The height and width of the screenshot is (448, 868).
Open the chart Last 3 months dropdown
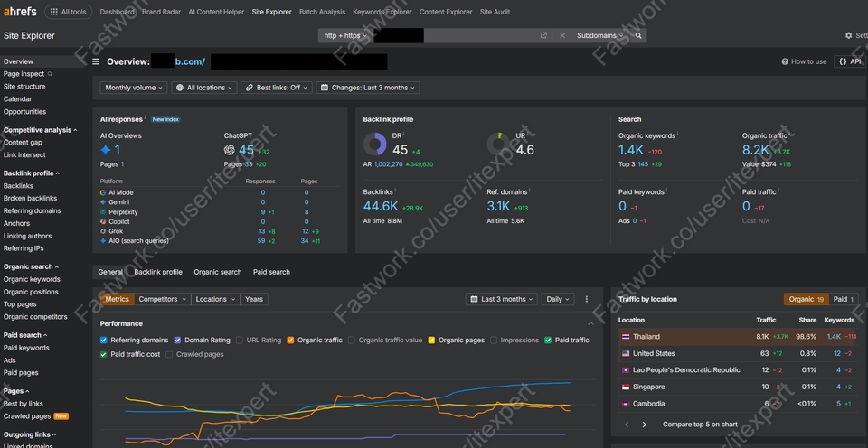click(x=502, y=299)
